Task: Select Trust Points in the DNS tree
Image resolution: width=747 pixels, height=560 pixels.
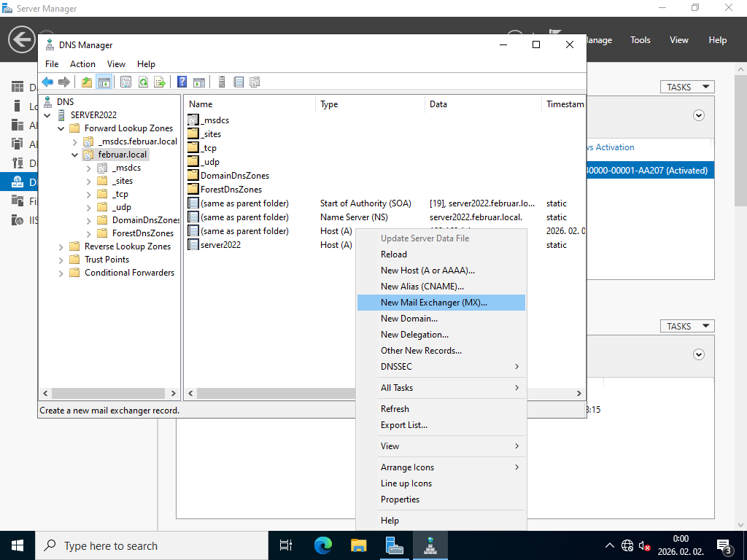Action: (x=107, y=260)
